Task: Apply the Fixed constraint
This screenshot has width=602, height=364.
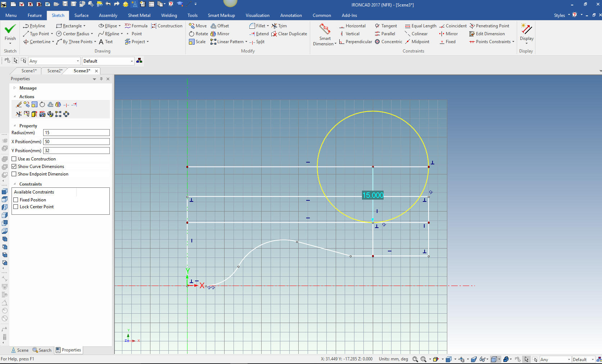Action: pyautogui.click(x=447, y=42)
